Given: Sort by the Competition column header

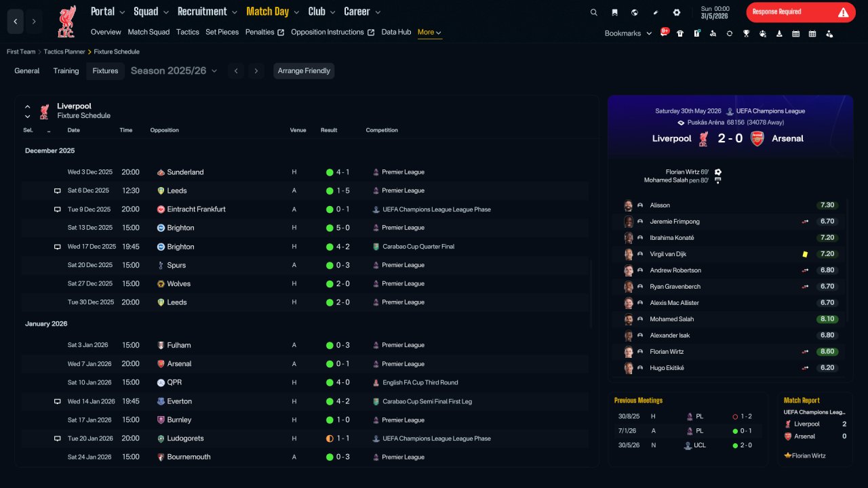Looking at the screenshot, I should 382,130.
